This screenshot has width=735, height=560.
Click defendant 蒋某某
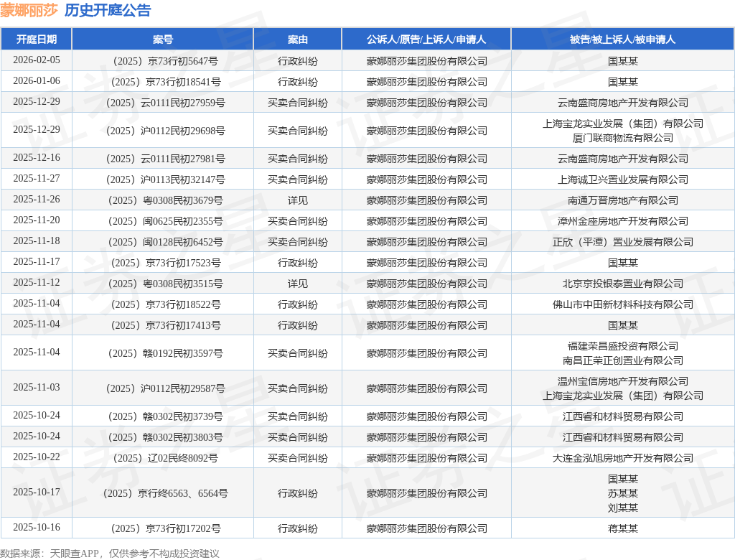tap(622, 528)
